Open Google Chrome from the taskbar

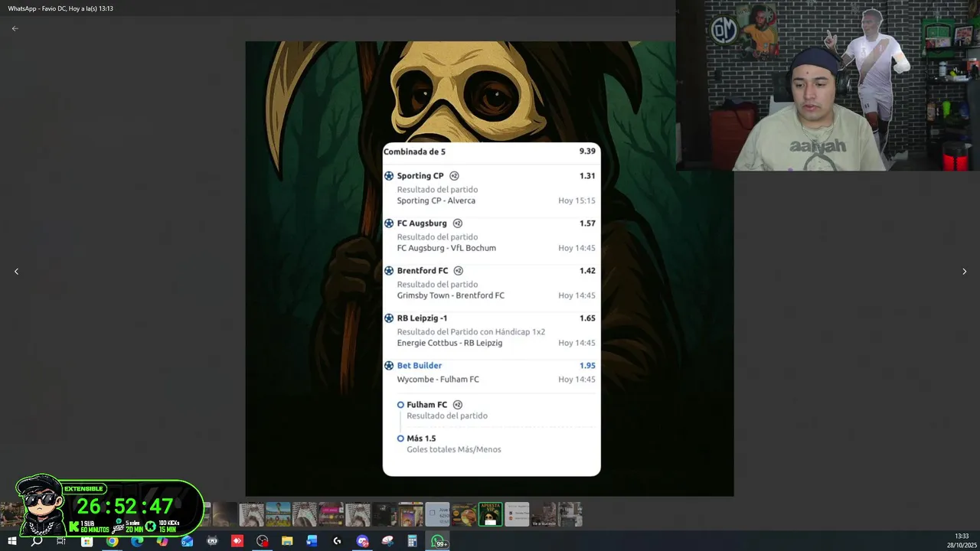112,541
